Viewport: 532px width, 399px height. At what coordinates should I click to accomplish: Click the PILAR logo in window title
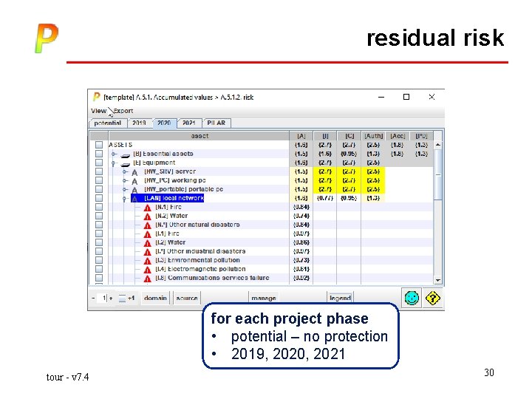tap(96, 97)
